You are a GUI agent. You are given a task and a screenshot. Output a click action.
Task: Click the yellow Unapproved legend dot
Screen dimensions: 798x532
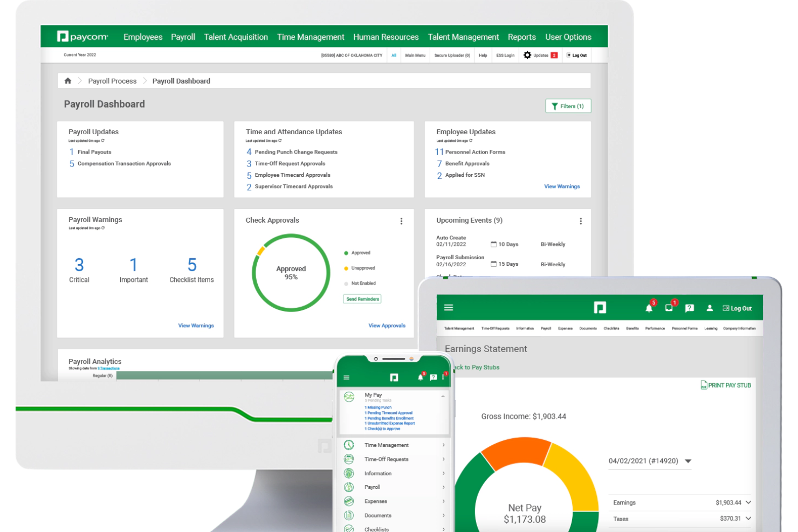point(346,268)
